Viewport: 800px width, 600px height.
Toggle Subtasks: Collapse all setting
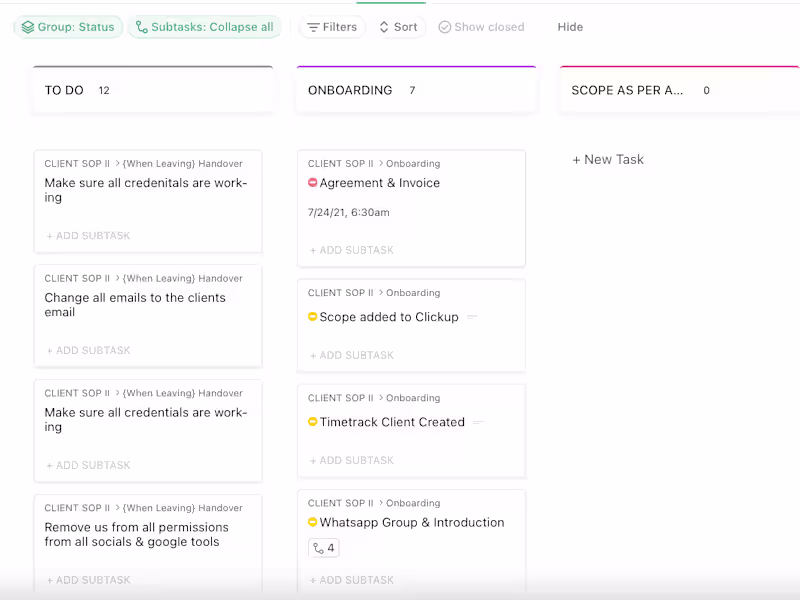click(205, 27)
